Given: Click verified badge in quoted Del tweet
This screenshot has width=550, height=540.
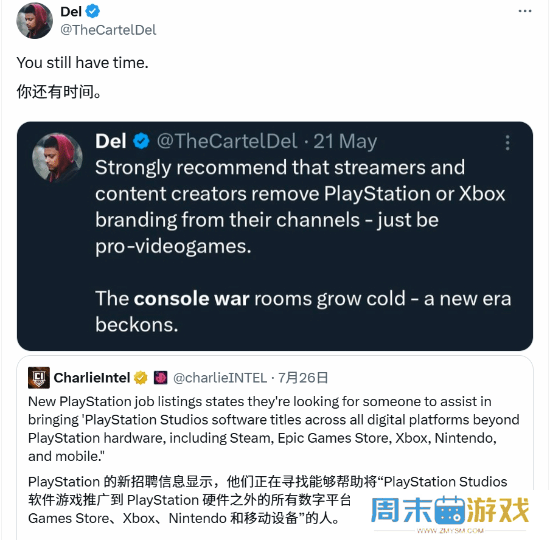Looking at the screenshot, I should (141, 141).
